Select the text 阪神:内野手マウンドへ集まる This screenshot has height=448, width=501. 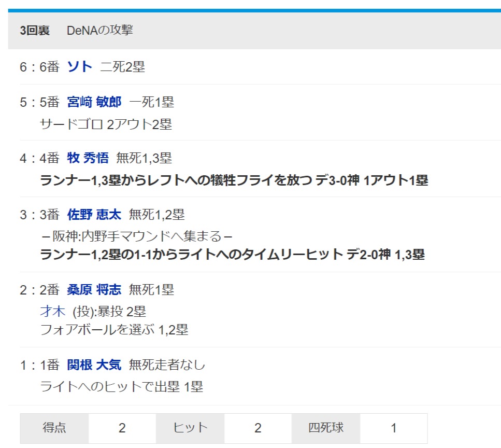137,236
